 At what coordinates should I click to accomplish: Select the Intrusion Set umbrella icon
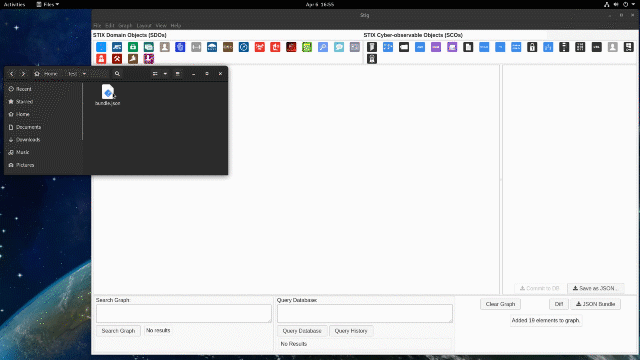point(212,47)
